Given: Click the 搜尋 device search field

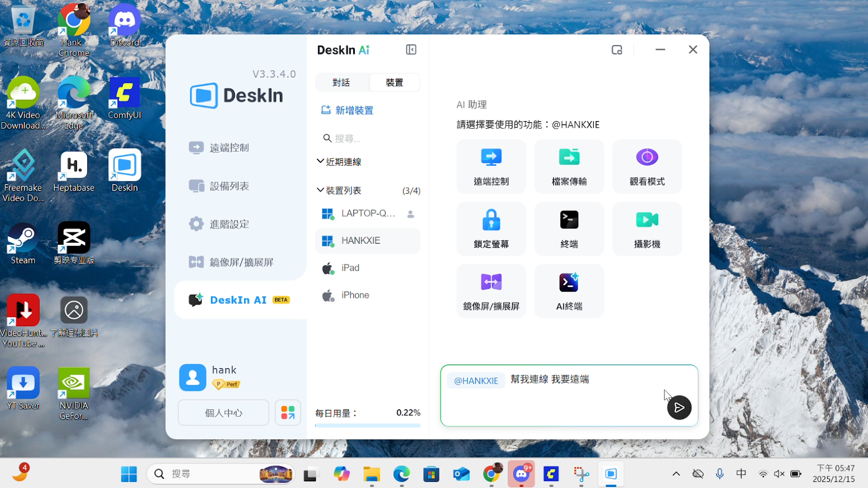Looking at the screenshot, I should (369, 138).
